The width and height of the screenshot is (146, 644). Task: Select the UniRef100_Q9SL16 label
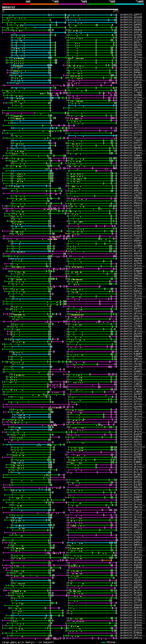point(131,60)
